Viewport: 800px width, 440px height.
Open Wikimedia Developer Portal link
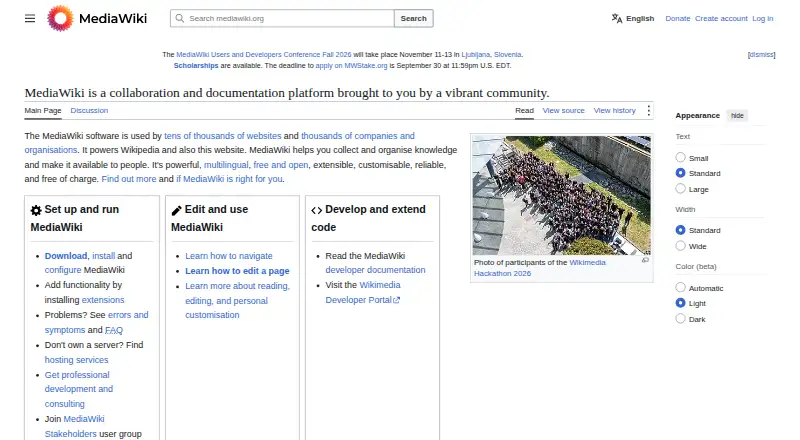pos(363,292)
